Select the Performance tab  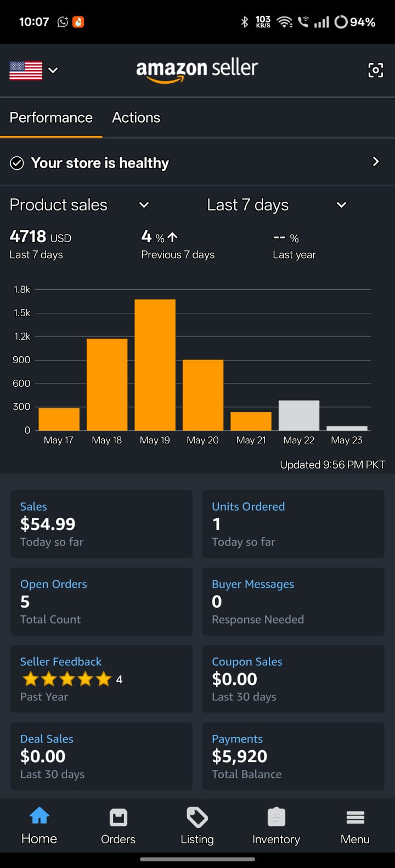(x=51, y=118)
